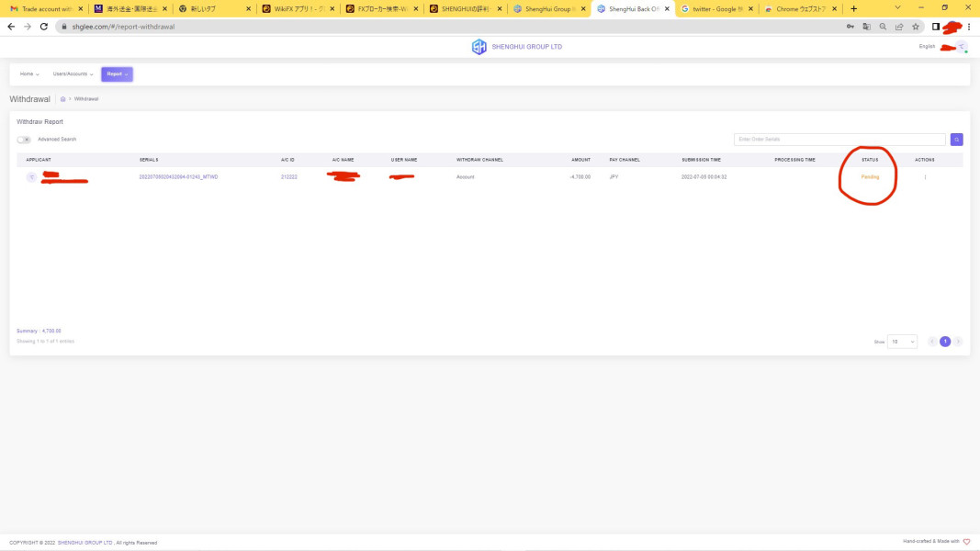The width and height of the screenshot is (980, 551).
Task: Click the share page icon
Action: pyautogui.click(x=899, y=27)
